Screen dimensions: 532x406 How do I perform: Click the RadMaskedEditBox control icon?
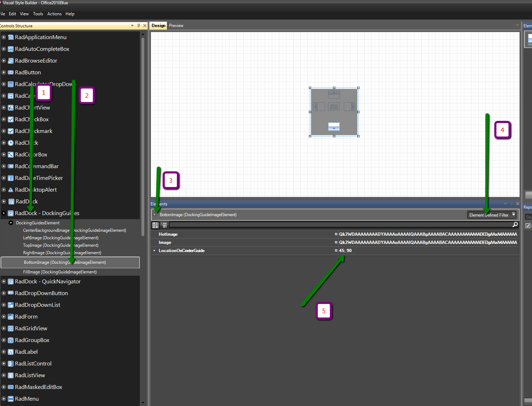(11, 387)
